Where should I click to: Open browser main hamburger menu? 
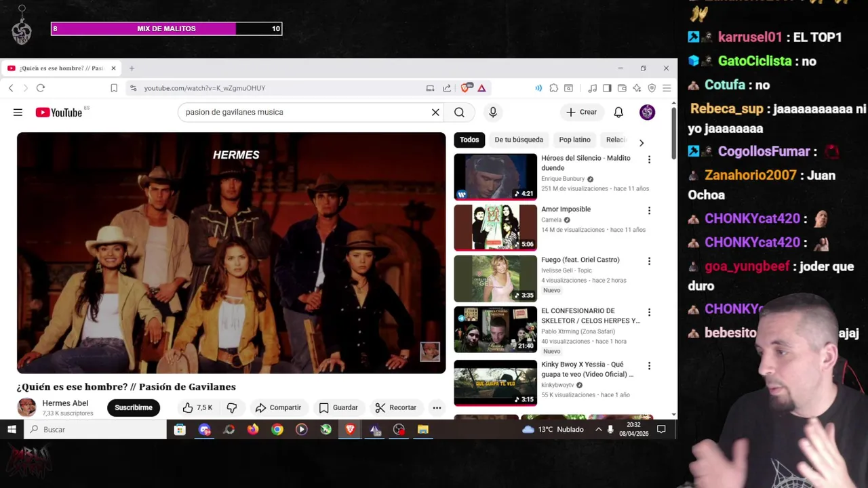667,88
